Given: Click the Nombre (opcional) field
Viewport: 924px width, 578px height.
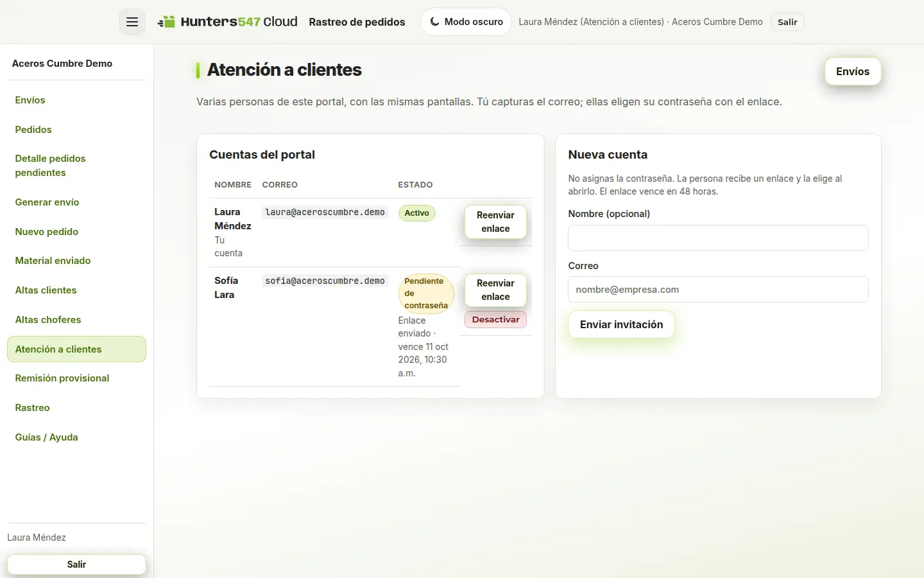Looking at the screenshot, I should coord(718,238).
